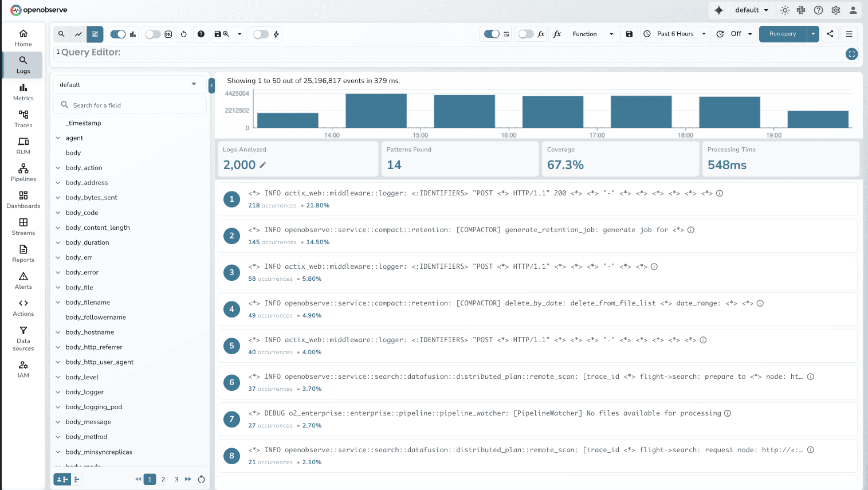Select the Logs section in the sidebar
Viewport: 868px width, 490px height.
(23, 64)
